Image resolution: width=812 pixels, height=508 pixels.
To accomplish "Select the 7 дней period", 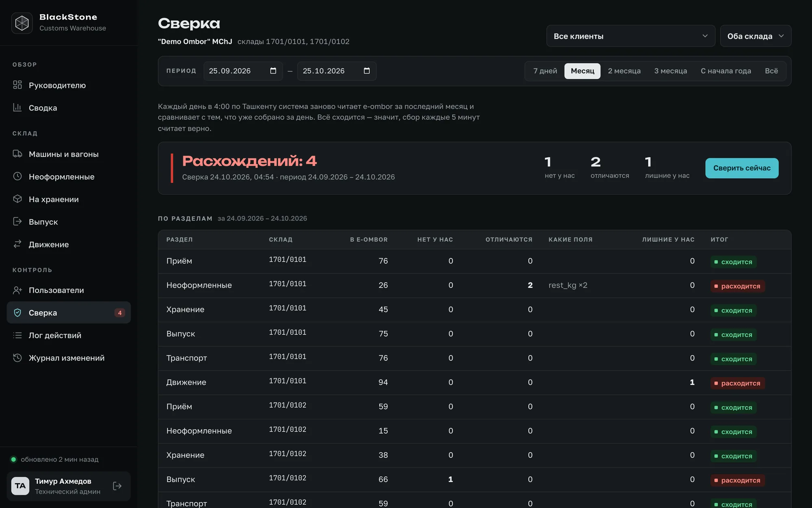I will click(545, 71).
